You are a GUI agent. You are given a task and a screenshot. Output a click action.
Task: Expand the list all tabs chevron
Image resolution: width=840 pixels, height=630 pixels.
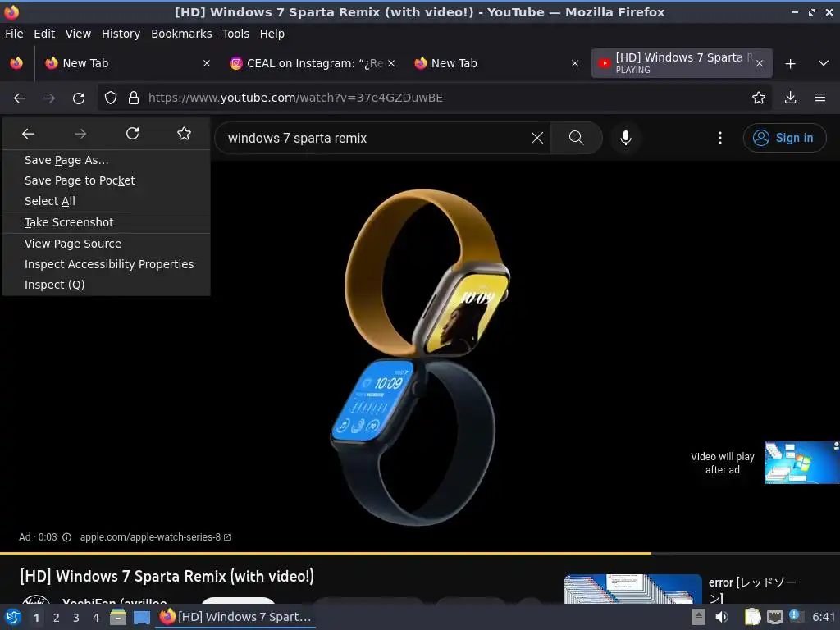tap(824, 63)
